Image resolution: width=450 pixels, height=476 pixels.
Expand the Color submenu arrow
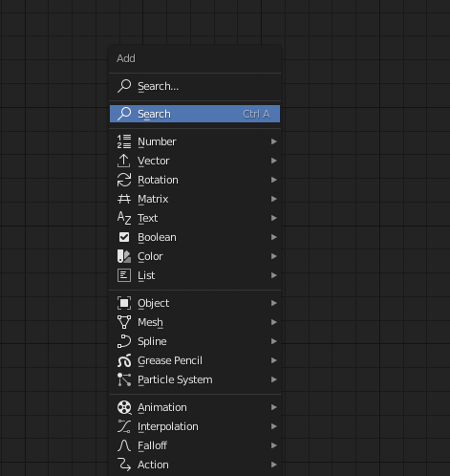tap(273, 256)
